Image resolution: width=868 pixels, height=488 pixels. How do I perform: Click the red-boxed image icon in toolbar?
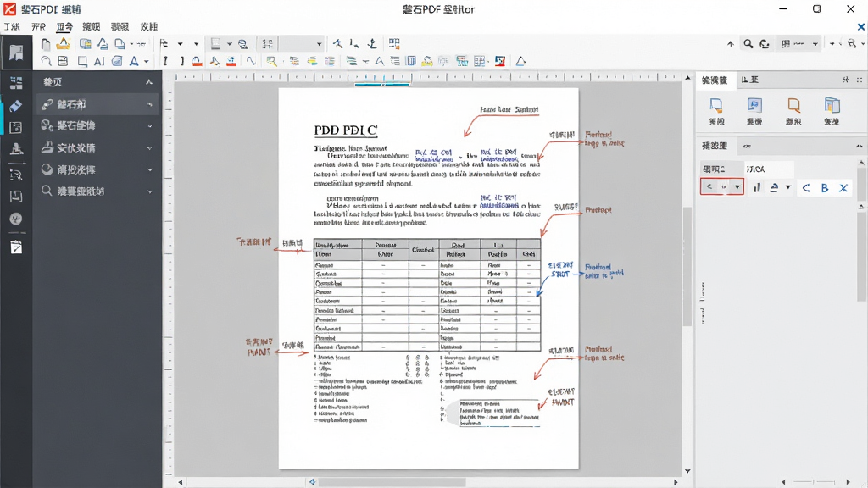tap(500, 61)
